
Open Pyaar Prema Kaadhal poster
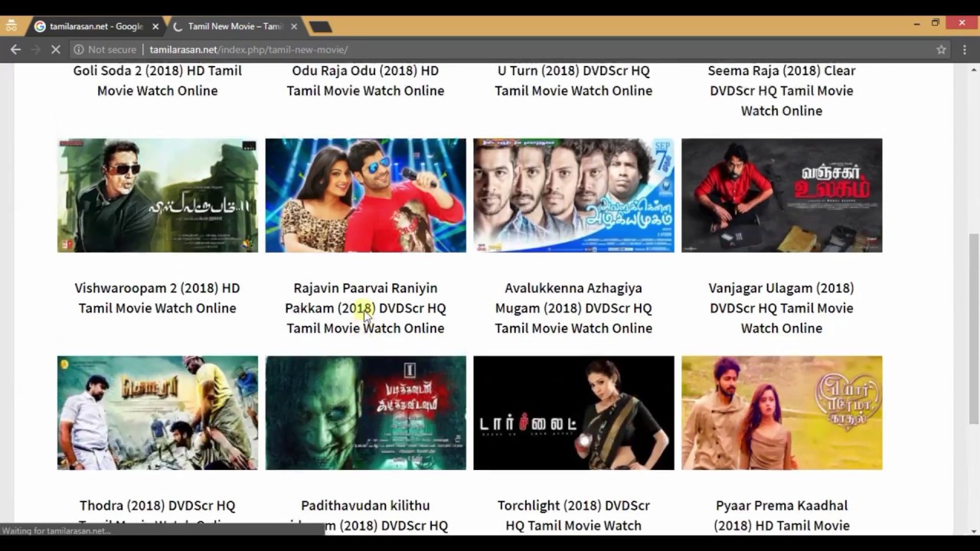click(x=782, y=412)
